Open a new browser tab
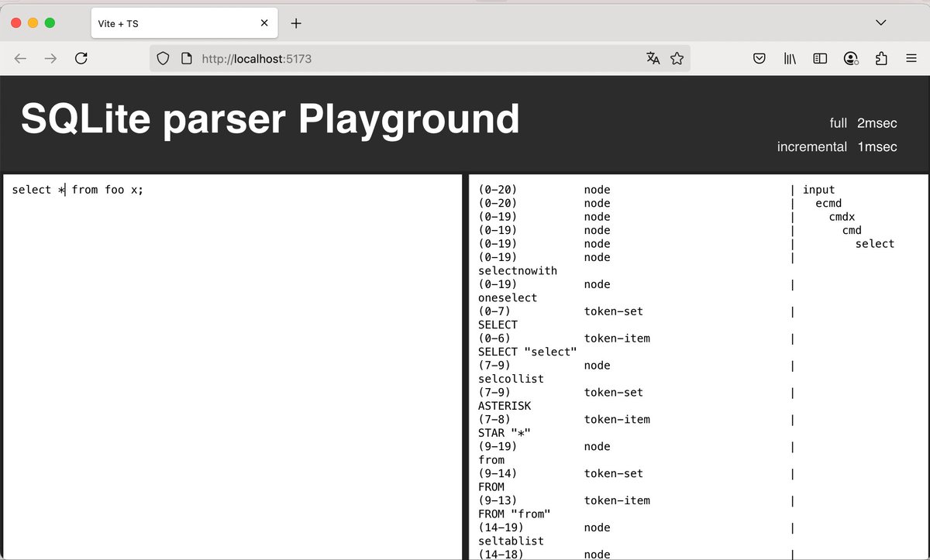 pos(296,23)
